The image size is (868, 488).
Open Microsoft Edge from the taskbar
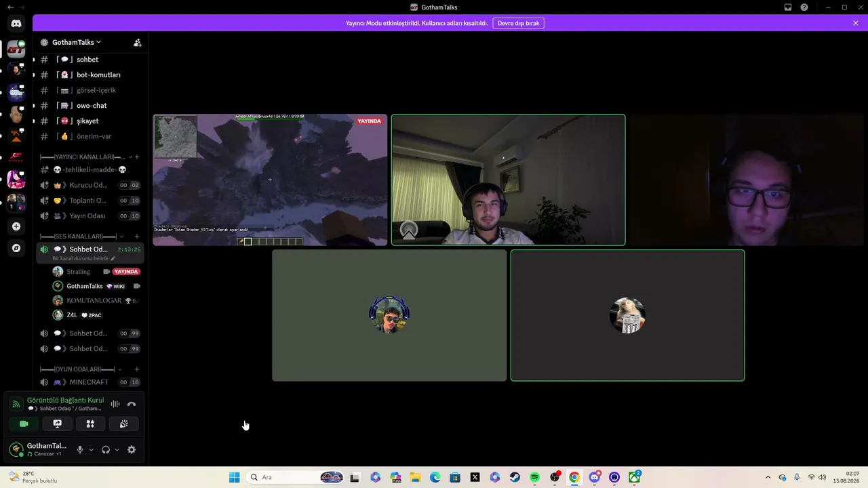click(x=435, y=477)
